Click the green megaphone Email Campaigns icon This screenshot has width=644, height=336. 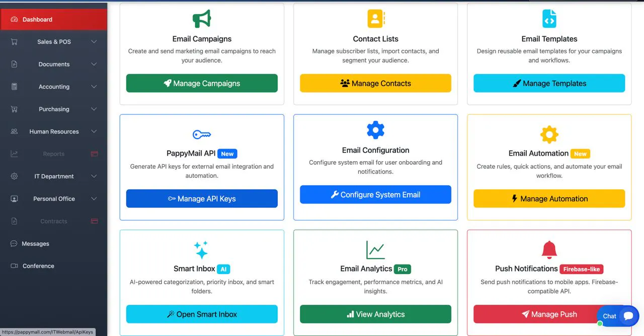click(202, 19)
